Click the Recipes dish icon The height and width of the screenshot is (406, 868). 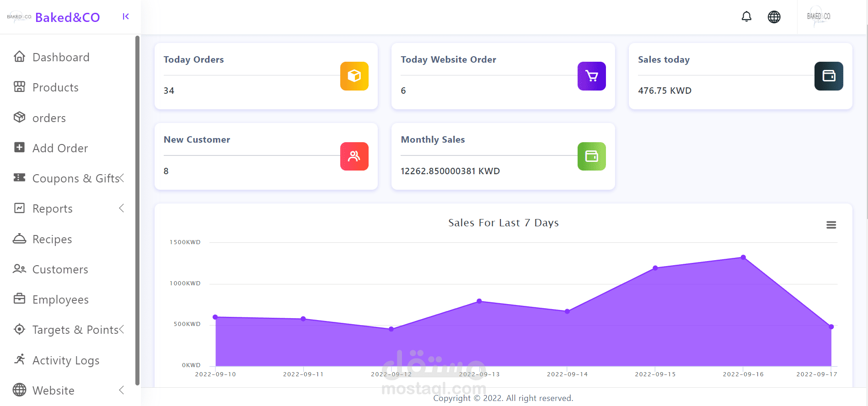[19, 238]
